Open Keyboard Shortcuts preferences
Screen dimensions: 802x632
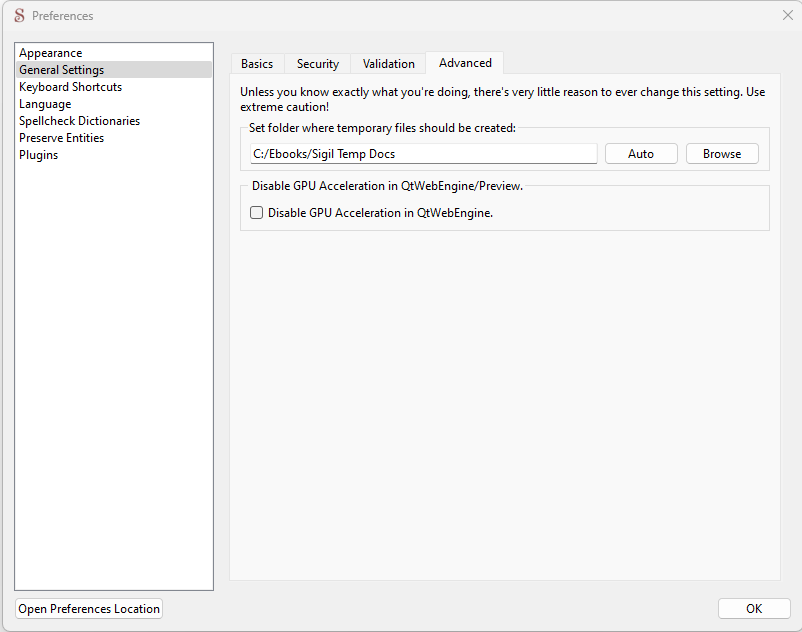coord(71,87)
